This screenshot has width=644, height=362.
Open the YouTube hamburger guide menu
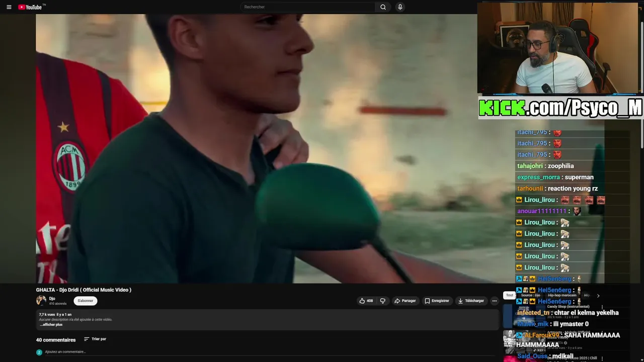[9, 7]
